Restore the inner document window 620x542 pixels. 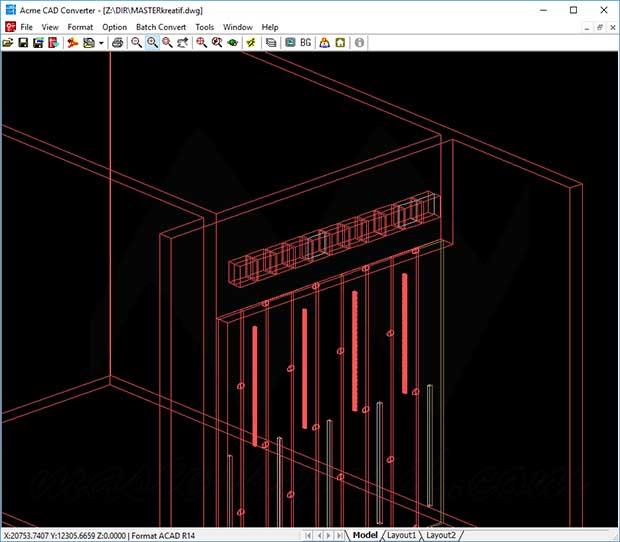pos(600,28)
